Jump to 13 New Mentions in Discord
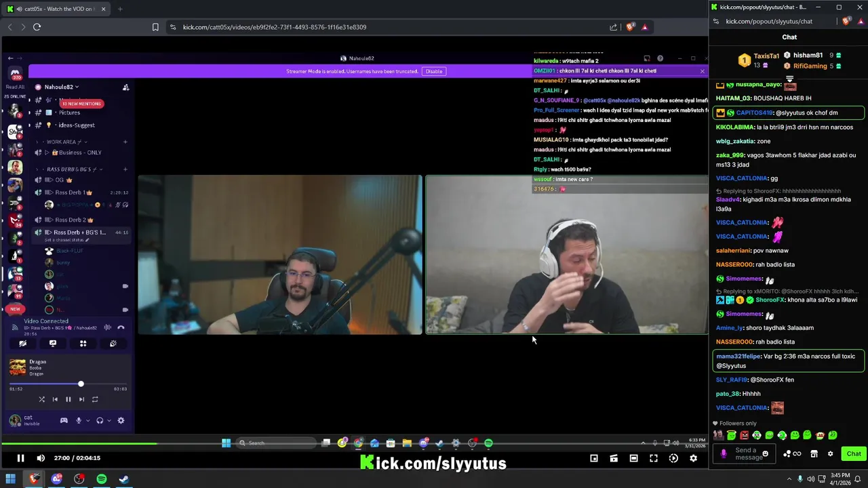Screen dimensions: 868x488 click(x=81, y=104)
